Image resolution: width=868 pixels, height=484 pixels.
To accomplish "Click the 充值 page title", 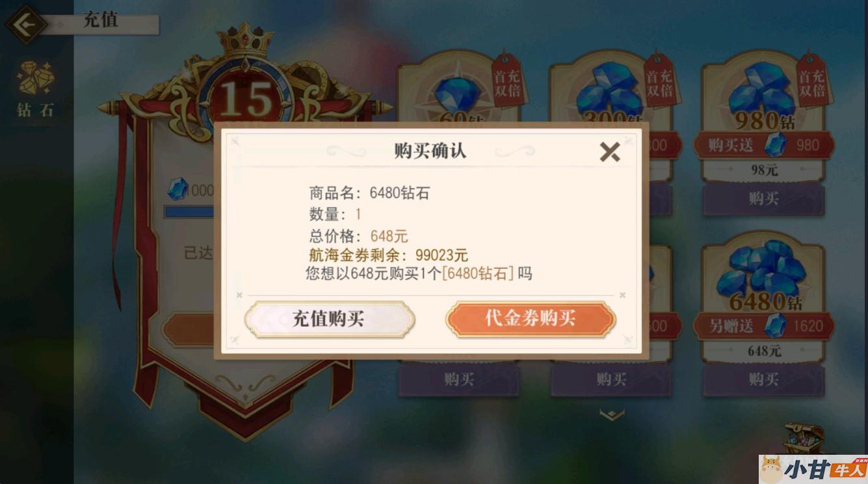I will coord(100,20).
